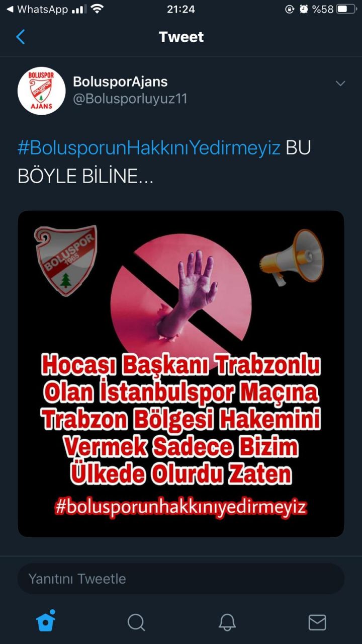Open the Notifications bell tab
The height and width of the screenshot is (644, 362).
(x=227, y=622)
